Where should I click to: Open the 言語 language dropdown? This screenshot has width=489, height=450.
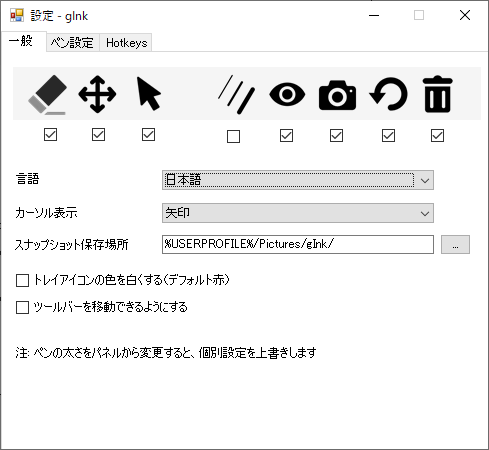298,180
